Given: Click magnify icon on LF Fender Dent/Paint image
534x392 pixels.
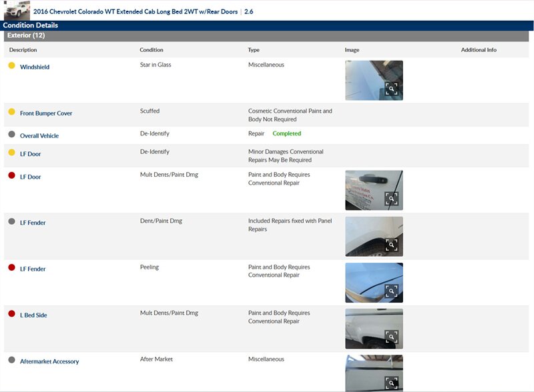Looking at the screenshot, I should pos(392,245).
